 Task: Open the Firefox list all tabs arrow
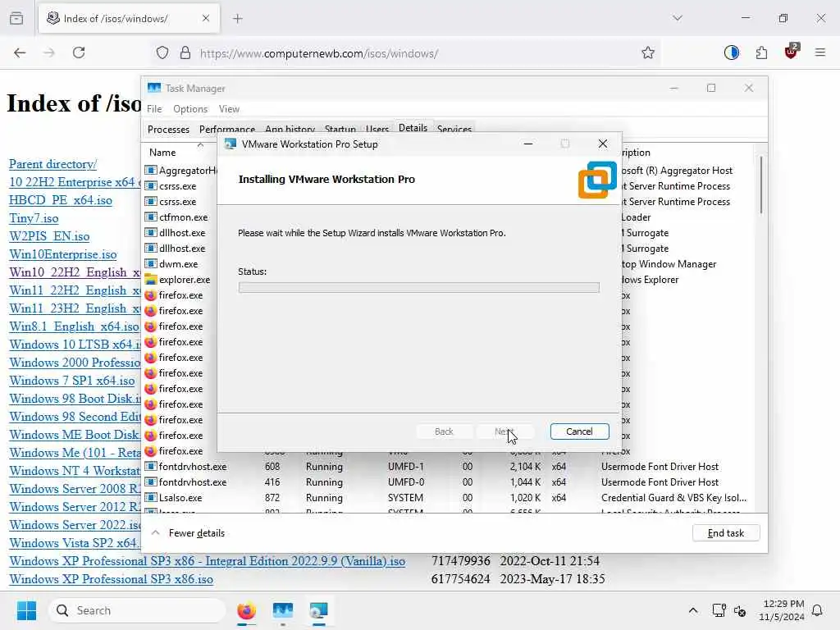point(677,18)
